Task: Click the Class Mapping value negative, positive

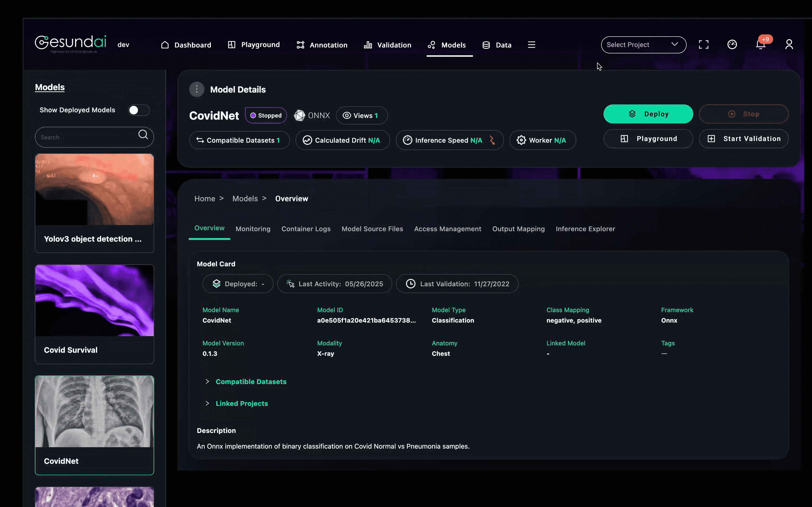Action: click(574, 320)
